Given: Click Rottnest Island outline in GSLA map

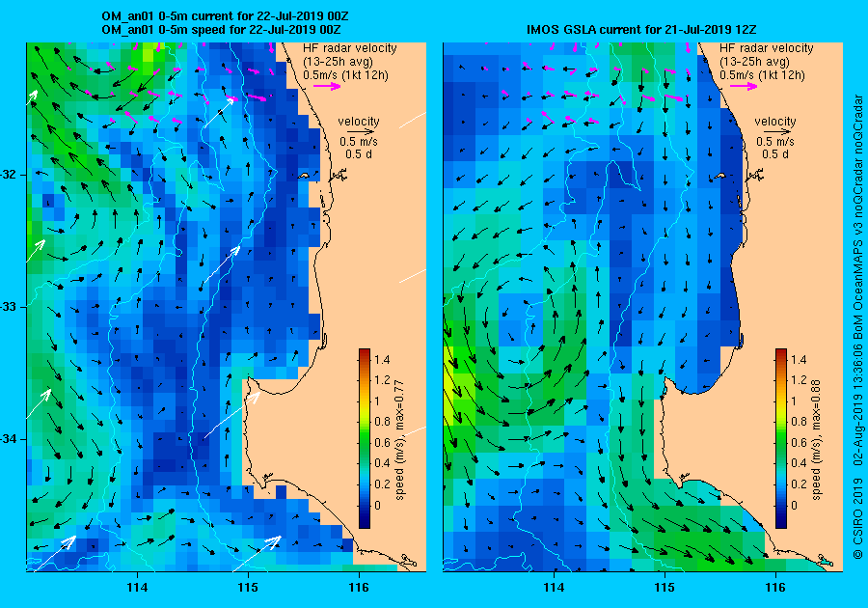Looking at the screenshot, I should [x=720, y=176].
